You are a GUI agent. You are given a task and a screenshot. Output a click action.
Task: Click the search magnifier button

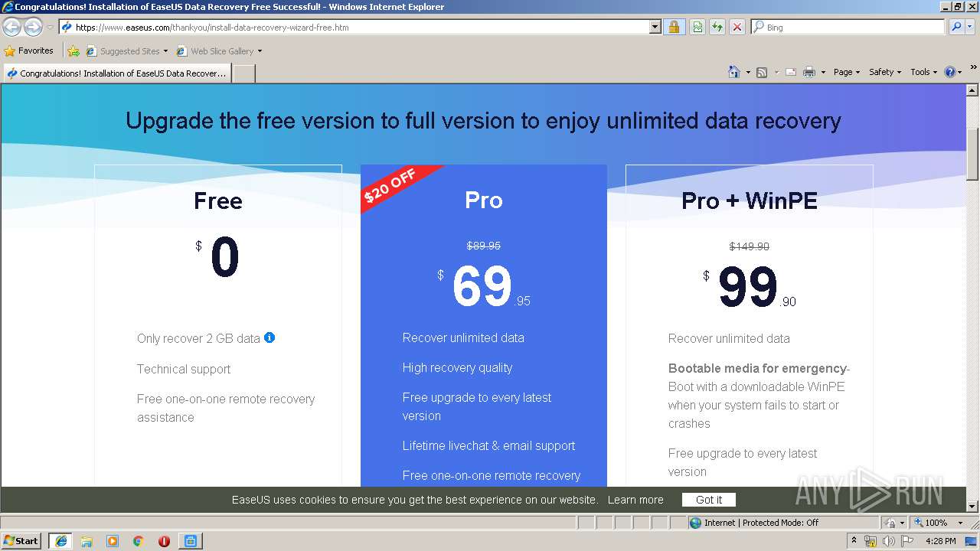pyautogui.click(x=955, y=28)
